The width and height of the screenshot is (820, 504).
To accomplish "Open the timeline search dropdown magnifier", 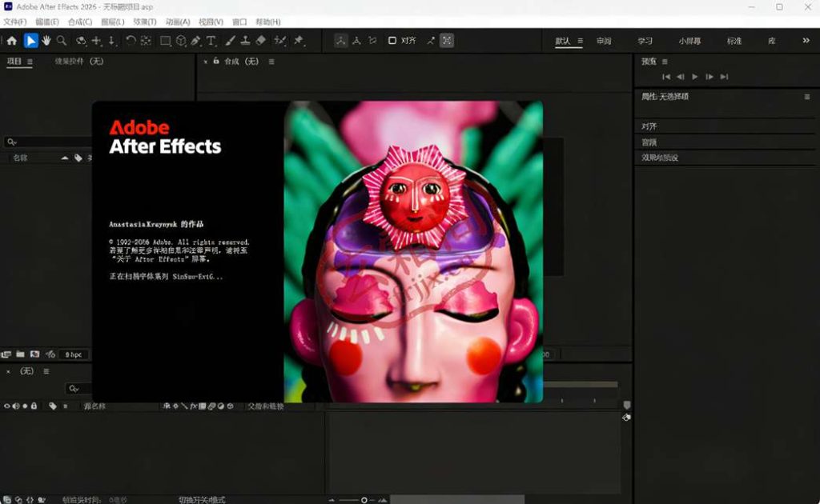I will coord(74,388).
